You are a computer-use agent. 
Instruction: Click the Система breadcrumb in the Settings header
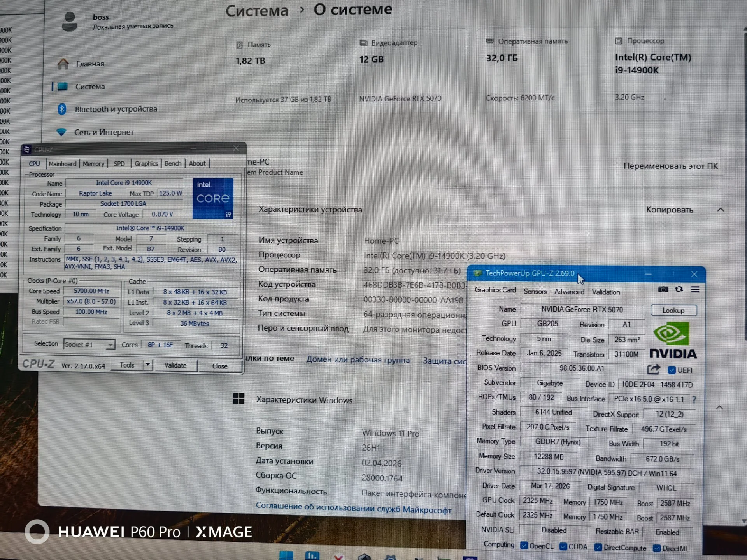point(257,10)
